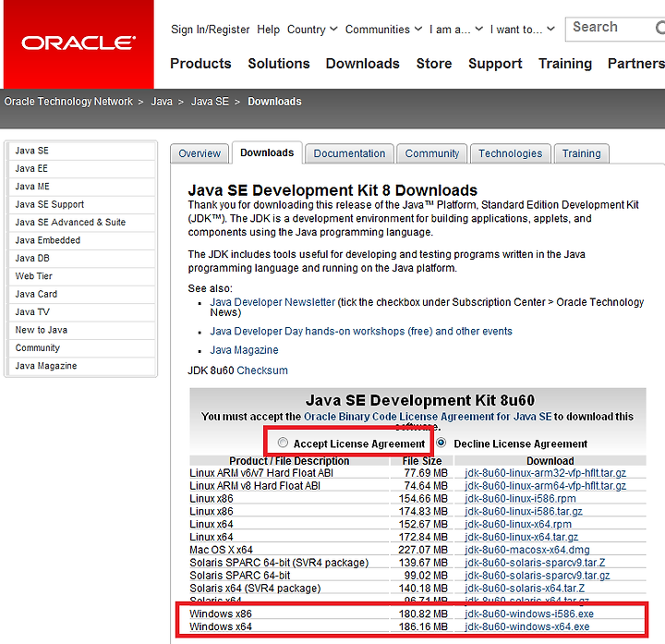Download jdk-8u60-macosx-x64.dmg
Viewport: 665px width, 644px height.
(x=526, y=550)
